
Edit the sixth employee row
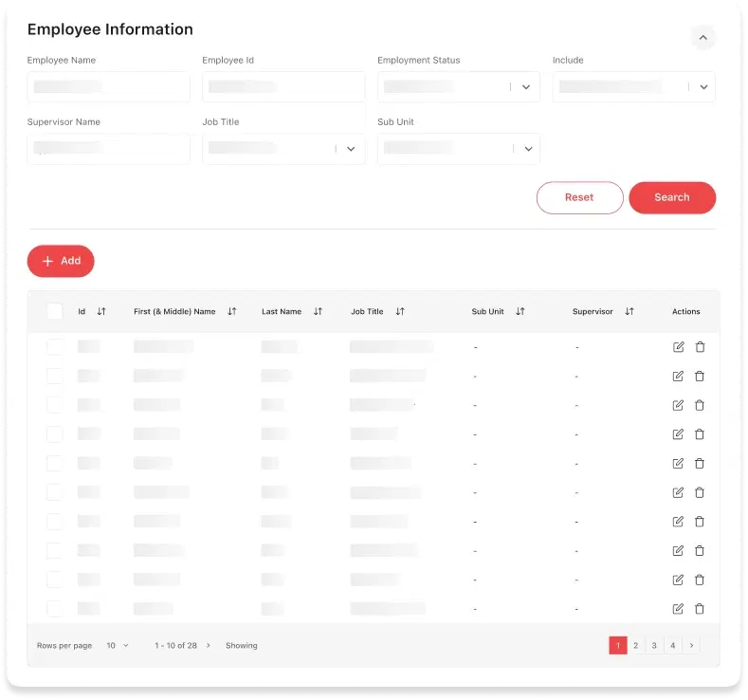(678, 492)
